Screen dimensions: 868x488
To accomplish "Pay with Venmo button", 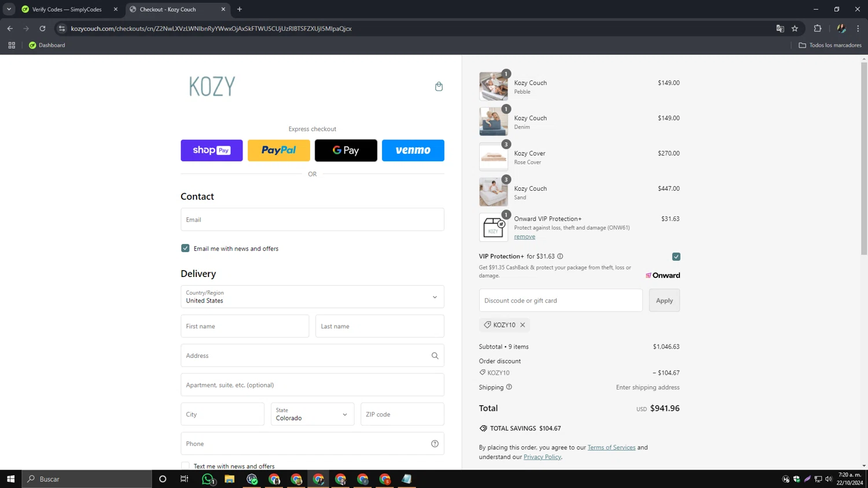I will 413,150.
